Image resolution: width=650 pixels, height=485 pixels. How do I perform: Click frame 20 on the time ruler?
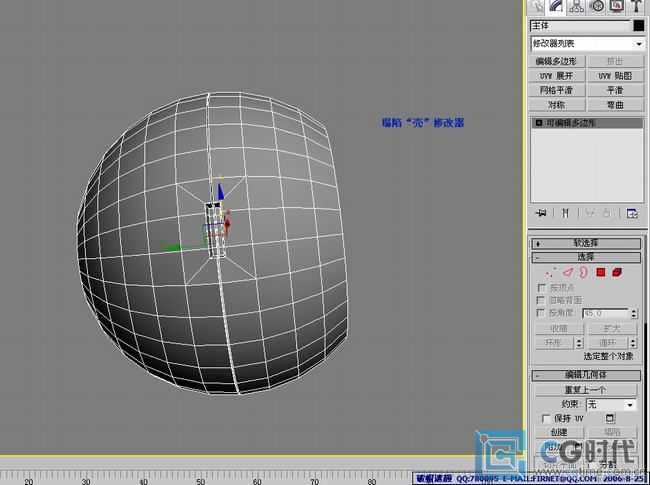click(x=29, y=481)
